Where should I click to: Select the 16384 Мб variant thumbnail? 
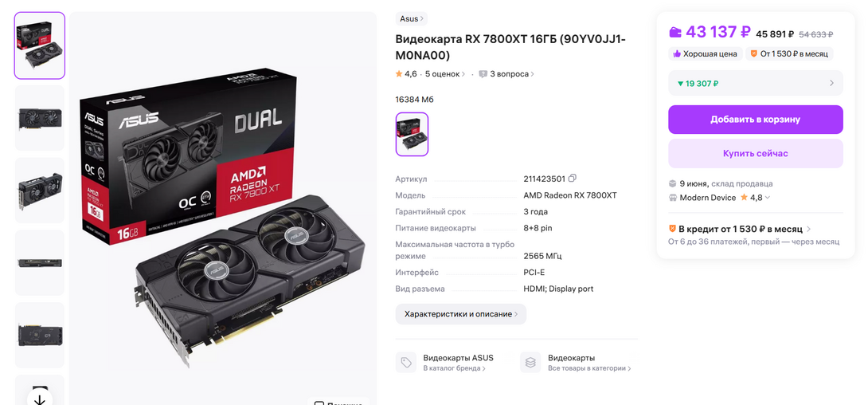click(412, 134)
